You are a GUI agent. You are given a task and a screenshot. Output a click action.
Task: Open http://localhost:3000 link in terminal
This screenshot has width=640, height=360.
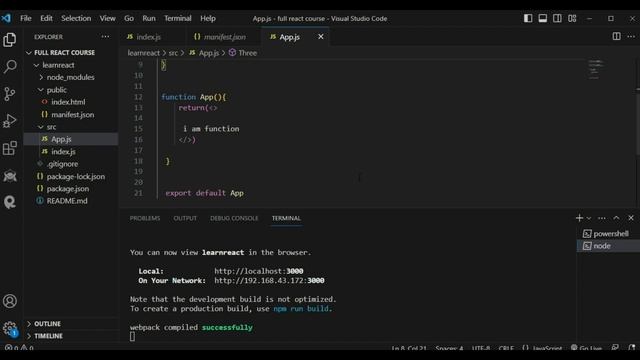[259, 271]
